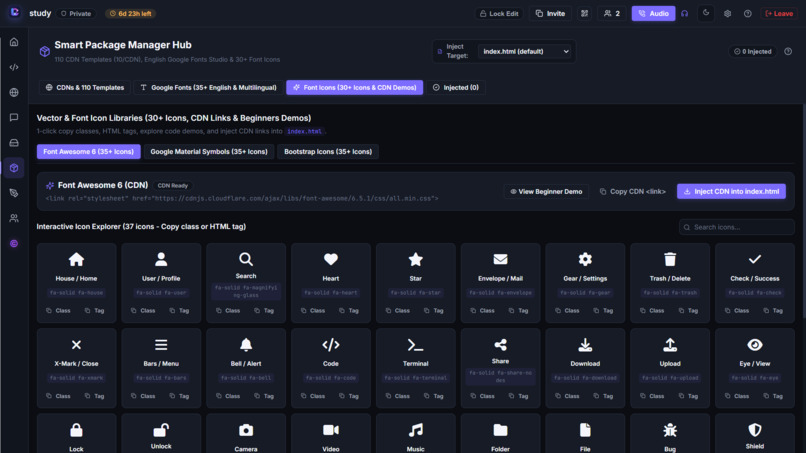Copy Tag for the Terminal icon card

433,396
